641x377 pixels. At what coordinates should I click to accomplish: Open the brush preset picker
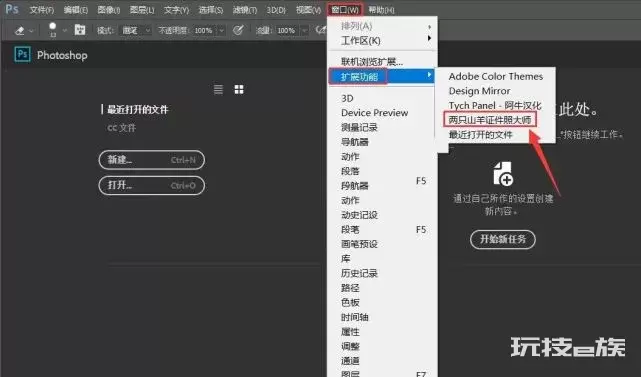pyautogui.click(x=53, y=29)
